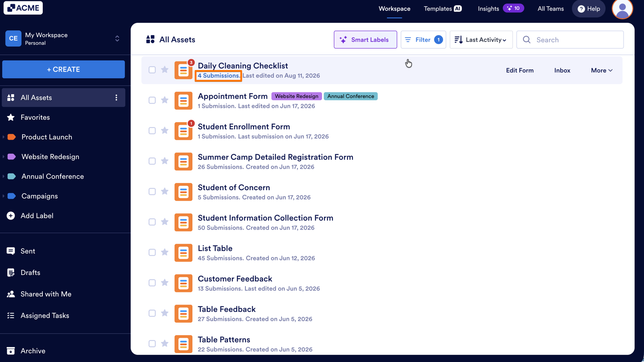Click Table Feedback form icon
Image resolution: width=644 pixels, height=362 pixels.
[x=183, y=314]
